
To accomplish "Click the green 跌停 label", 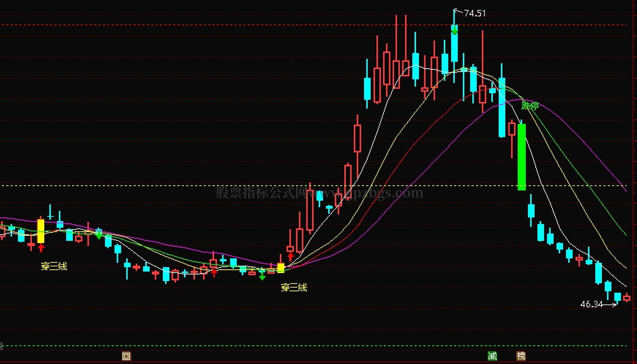I will pyautogui.click(x=530, y=106).
